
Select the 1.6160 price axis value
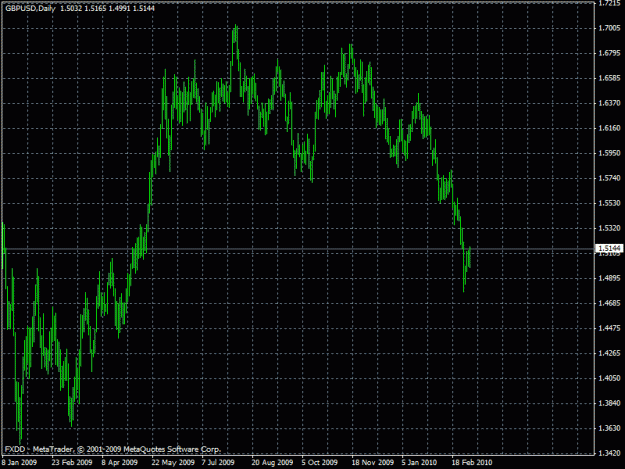pos(610,128)
